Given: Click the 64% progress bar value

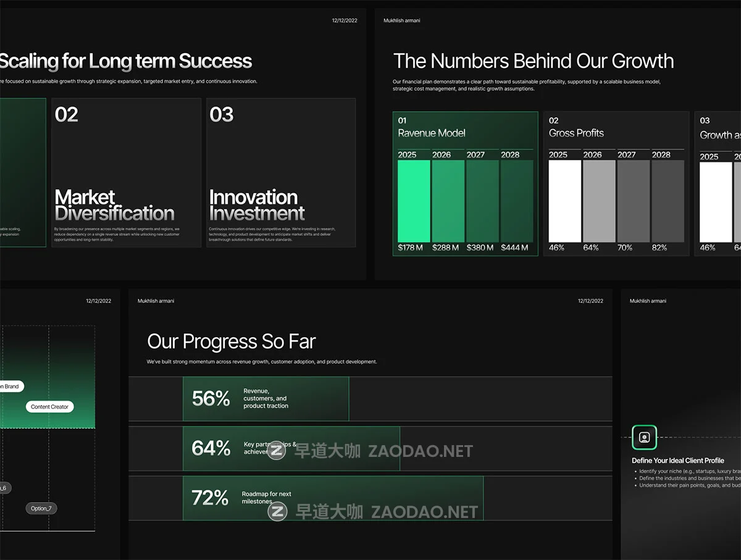Looking at the screenshot, I should point(211,448).
